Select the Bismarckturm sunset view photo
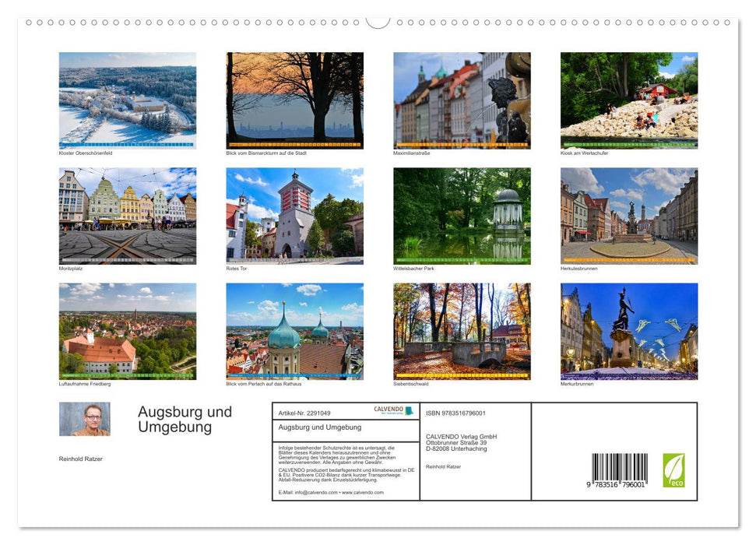 294,100
